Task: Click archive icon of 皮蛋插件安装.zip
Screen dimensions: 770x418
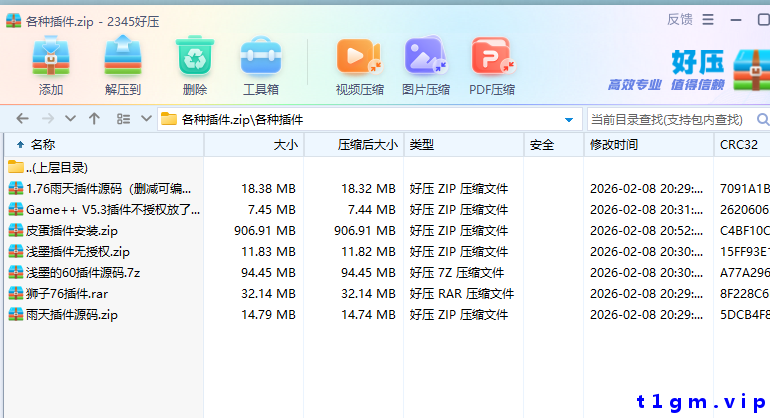Action: 16,230
